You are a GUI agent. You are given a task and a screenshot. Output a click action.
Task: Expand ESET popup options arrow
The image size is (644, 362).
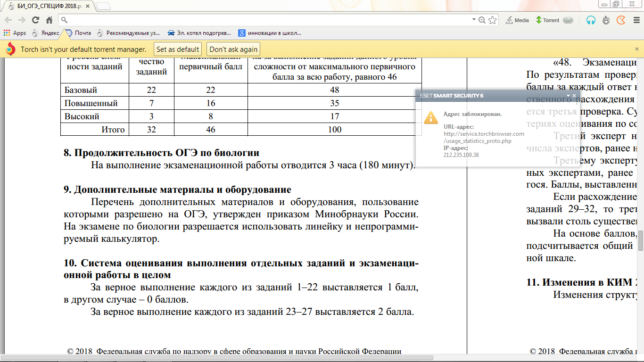568,96
